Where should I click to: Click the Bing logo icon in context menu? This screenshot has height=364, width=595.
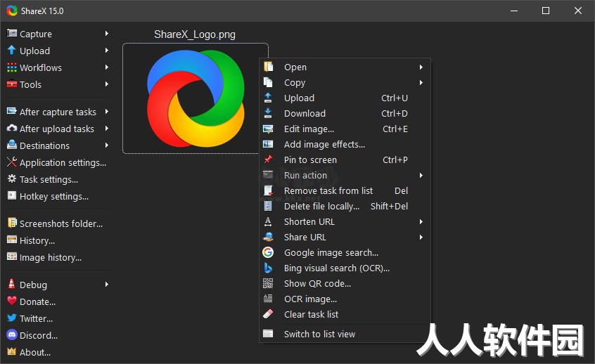[268, 268]
